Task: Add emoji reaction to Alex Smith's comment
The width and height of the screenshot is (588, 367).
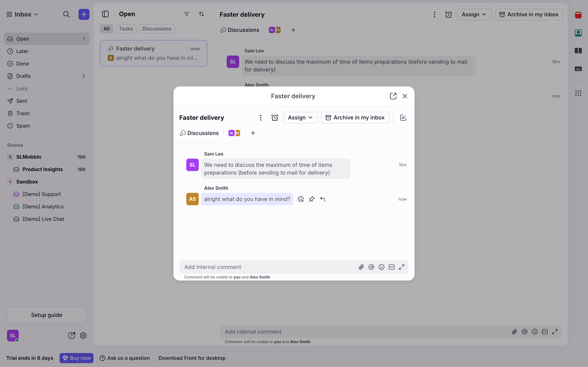Action: pyautogui.click(x=301, y=199)
